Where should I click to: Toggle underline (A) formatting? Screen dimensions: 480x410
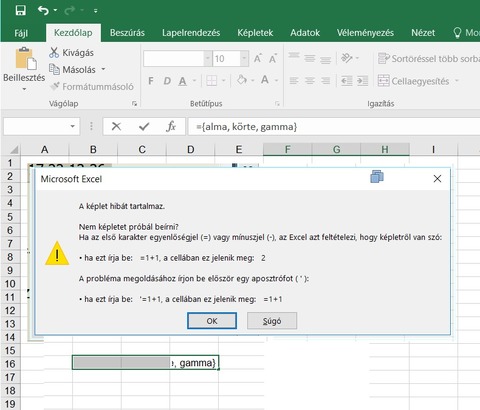click(x=182, y=81)
